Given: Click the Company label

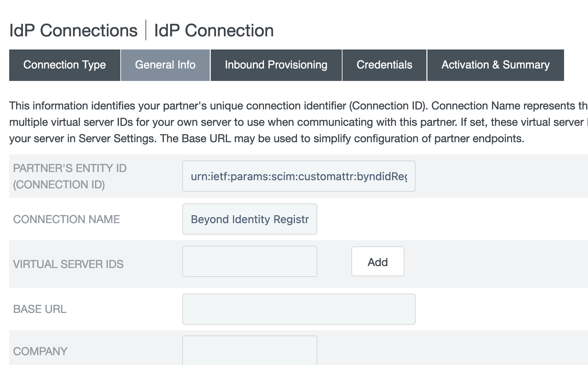Looking at the screenshot, I should pyautogui.click(x=40, y=351).
